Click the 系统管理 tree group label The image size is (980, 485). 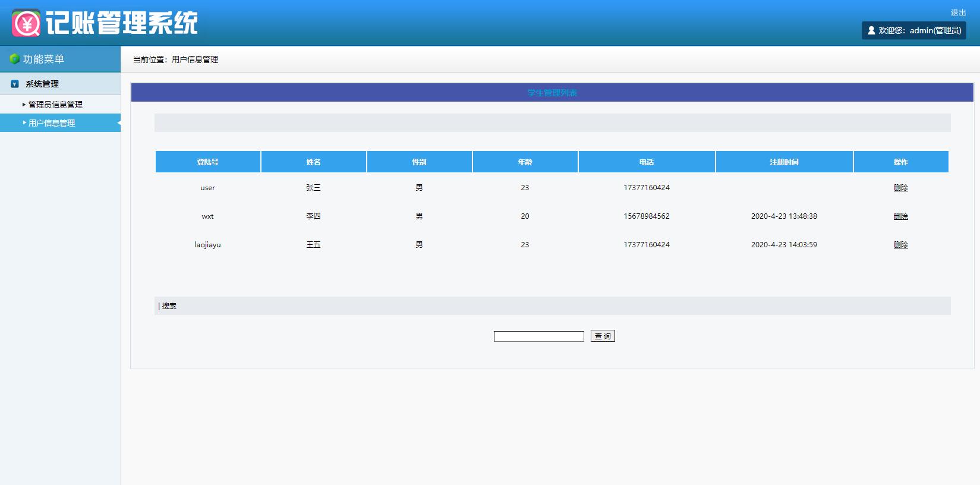pyautogui.click(x=42, y=84)
